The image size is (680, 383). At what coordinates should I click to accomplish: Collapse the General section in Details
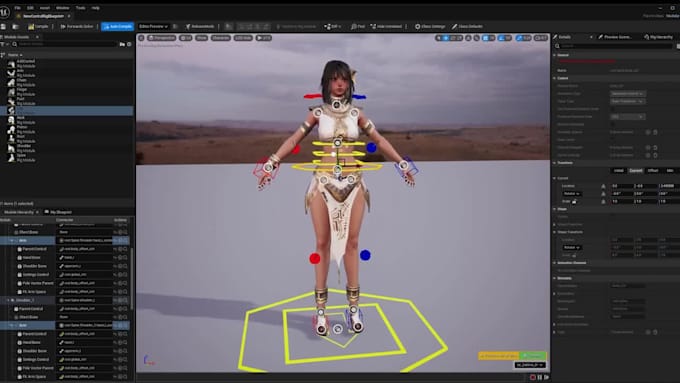coord(555,55)
